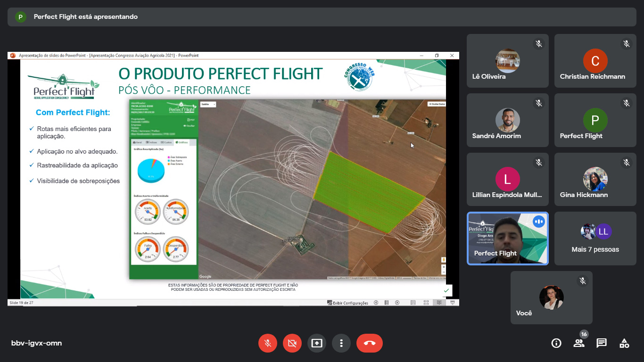
Task: Click the PDF export icon
Action: [190, 120]
